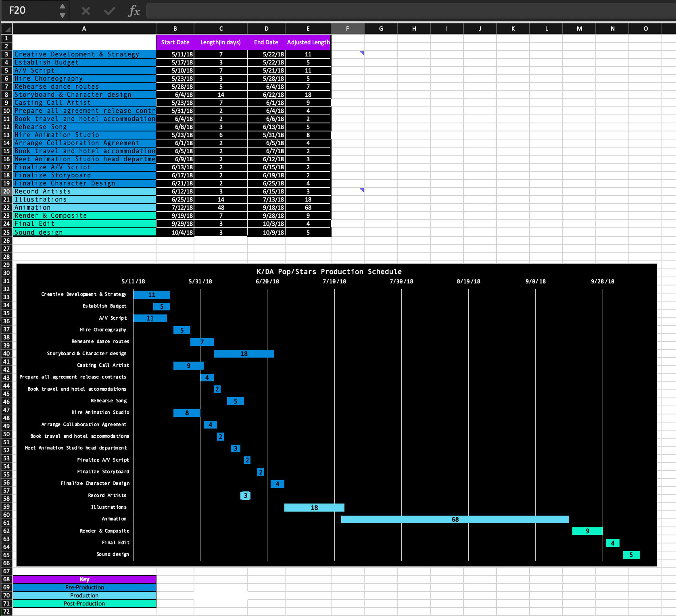The height and width of the screenshot is (616, 676).
Task: Expand the Name Box dropdown arrows
Action: tap(62, 11)
